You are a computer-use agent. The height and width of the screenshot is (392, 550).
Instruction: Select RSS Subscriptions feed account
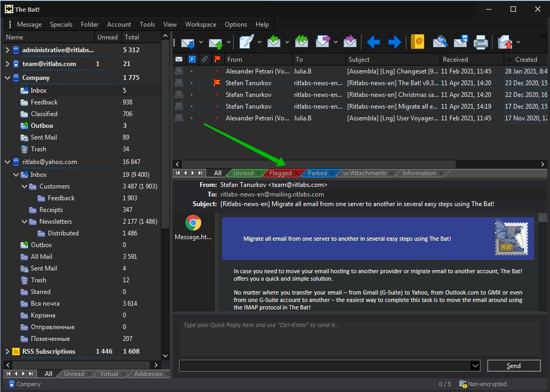pyautogui.click(x=49, y=352)
